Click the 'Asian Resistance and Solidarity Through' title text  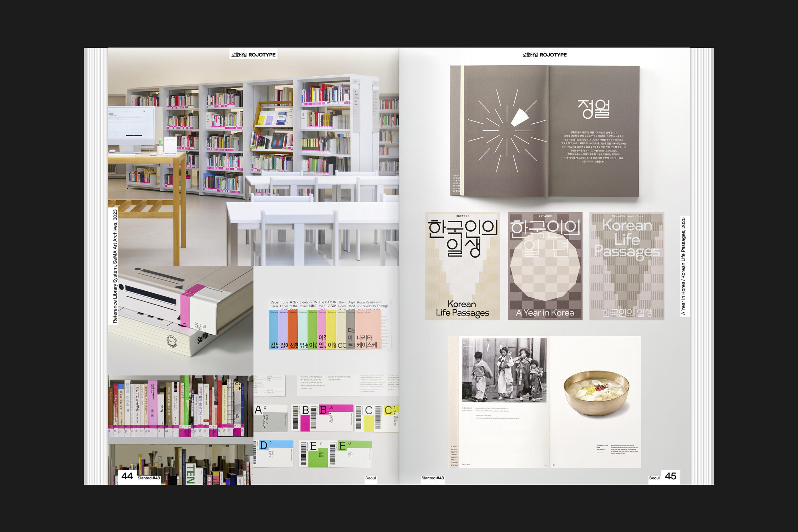[373, 304]
